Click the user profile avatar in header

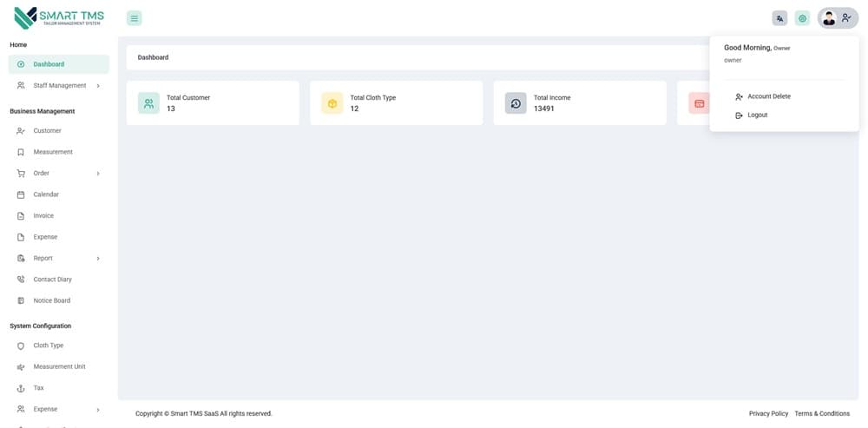[x=829, y=18]
